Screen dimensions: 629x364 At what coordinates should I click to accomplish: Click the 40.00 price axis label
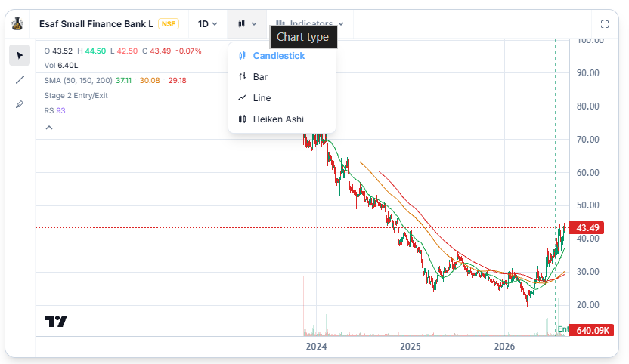[x=587, y=239]
